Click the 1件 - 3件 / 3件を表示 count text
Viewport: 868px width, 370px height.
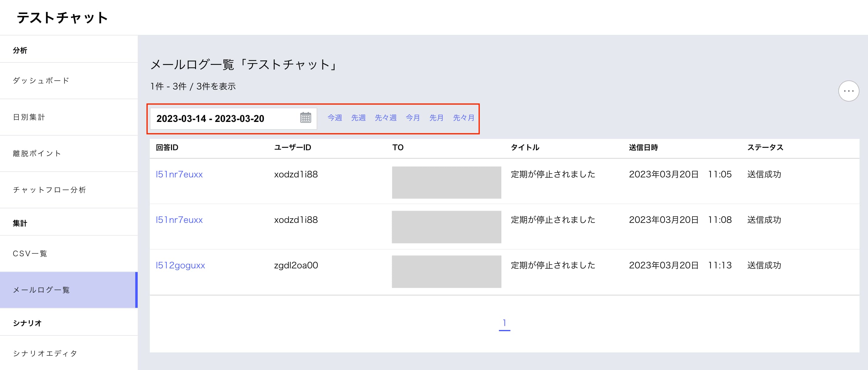pos(193,87)
